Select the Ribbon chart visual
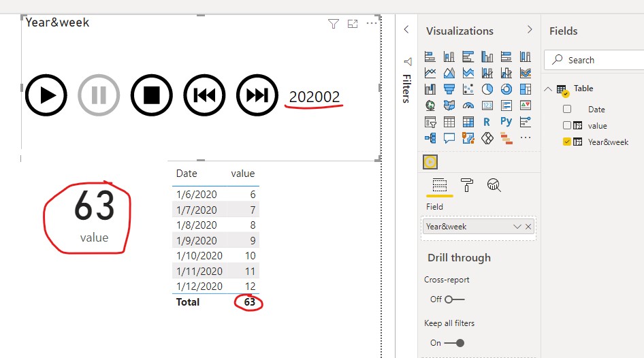 (x=526, y=73)
